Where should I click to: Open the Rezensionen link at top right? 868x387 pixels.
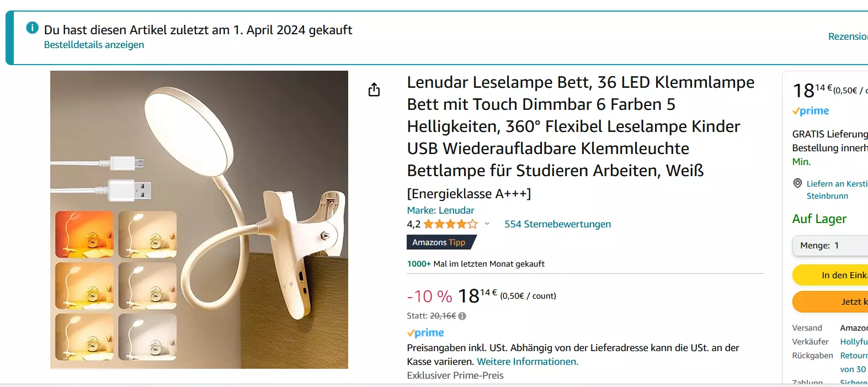point(848,36)
